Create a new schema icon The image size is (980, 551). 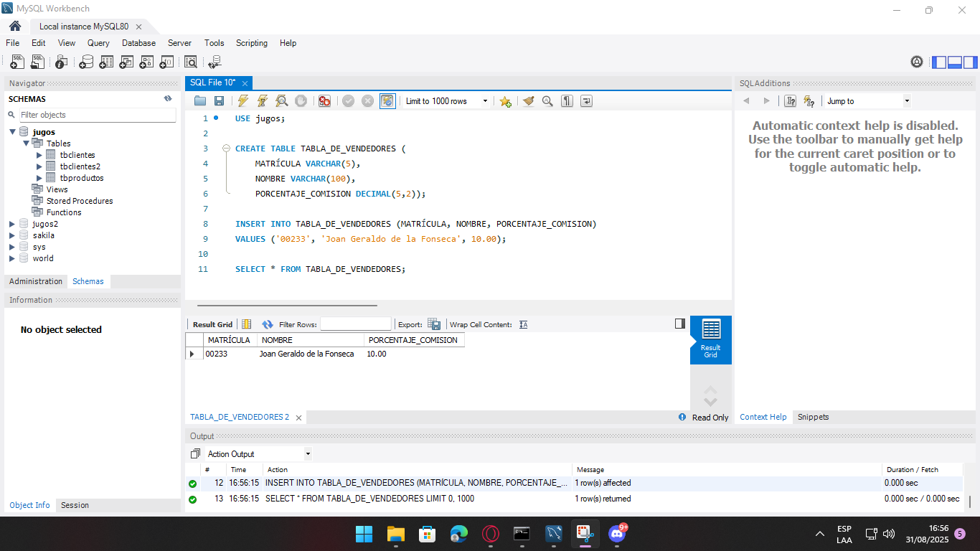coord(86,62)
